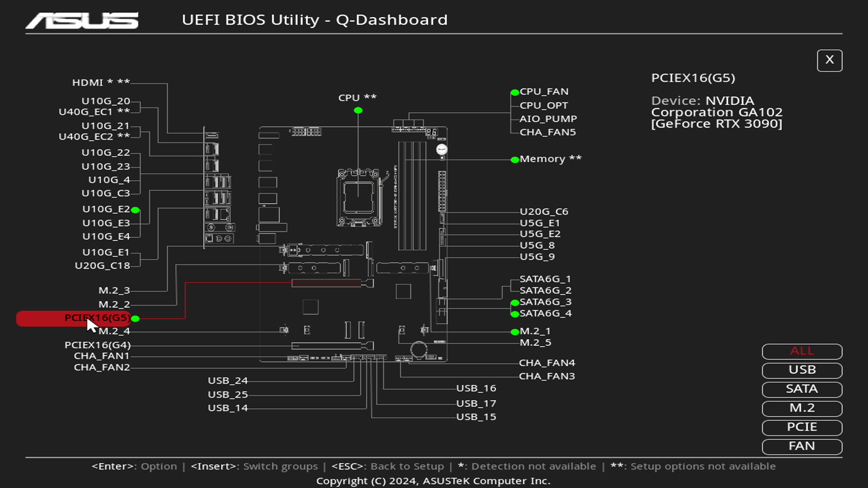Click the CPU_FAN header indicator
The height and width of the screenshot is (488, 868).
click(x=515, y=92)
